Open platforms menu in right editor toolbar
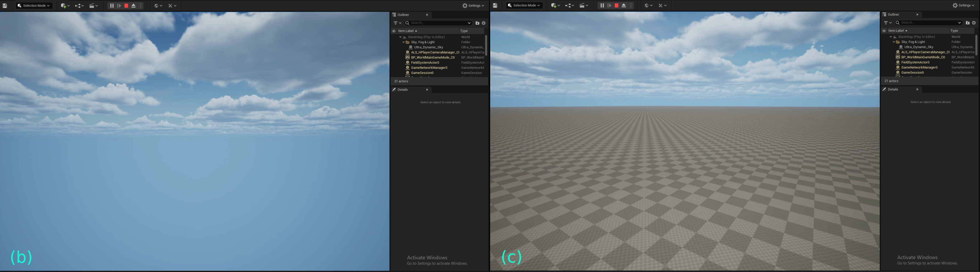Image resolution: width=980 pixels, height=272 pixels. click(x=662, y=5)
